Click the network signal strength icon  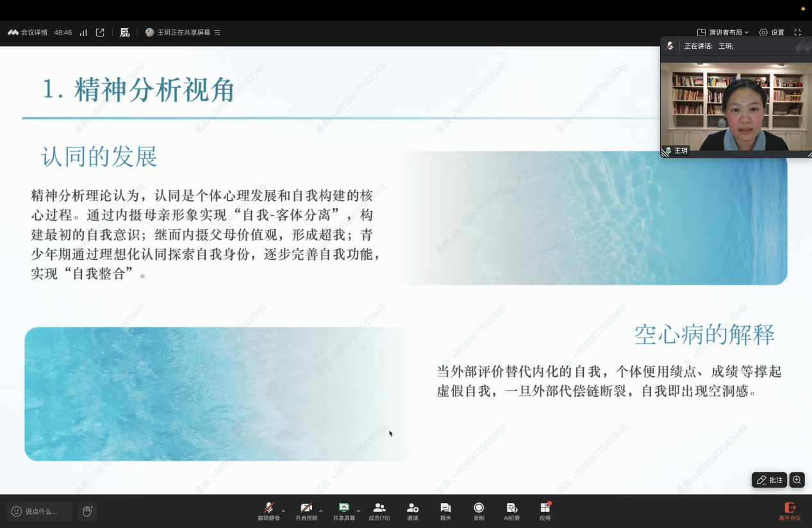pyautogui.click(x=83, y=32)
